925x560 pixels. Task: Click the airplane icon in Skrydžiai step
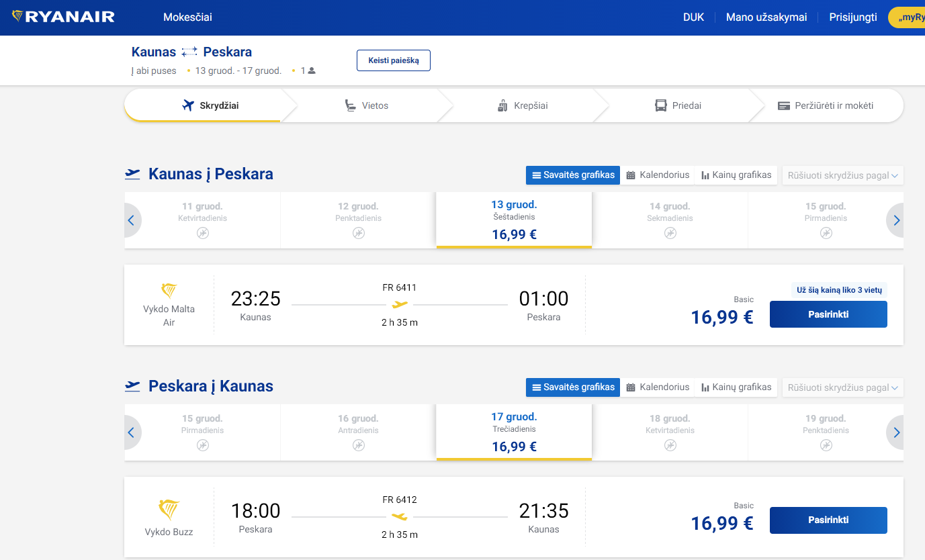click(188, 105)
